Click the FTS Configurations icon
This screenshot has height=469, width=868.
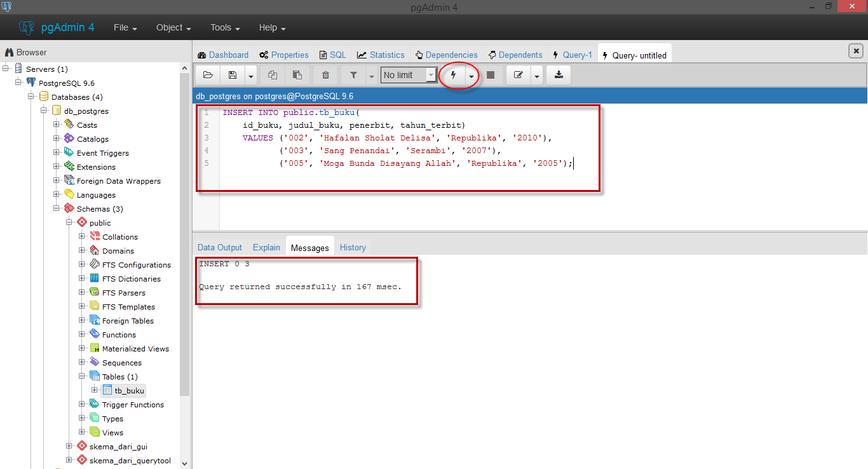click(x=94, y=264)
